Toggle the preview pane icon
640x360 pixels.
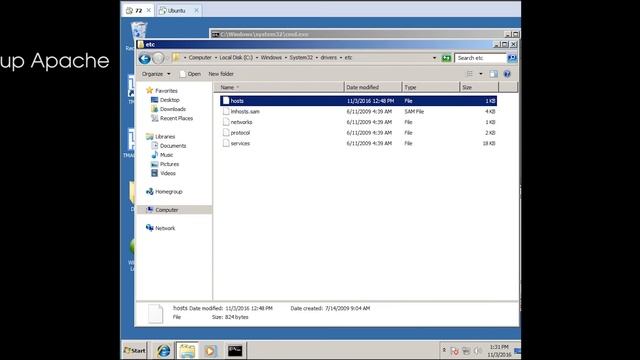click(x=493, y=74)
